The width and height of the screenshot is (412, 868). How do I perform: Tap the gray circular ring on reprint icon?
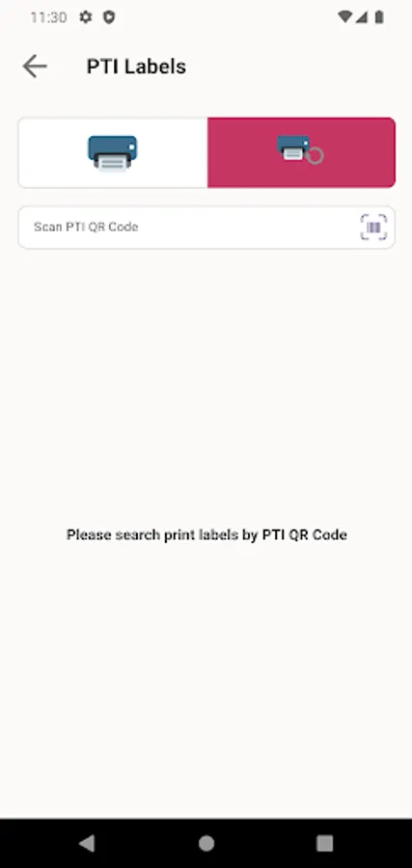[315, 155]
